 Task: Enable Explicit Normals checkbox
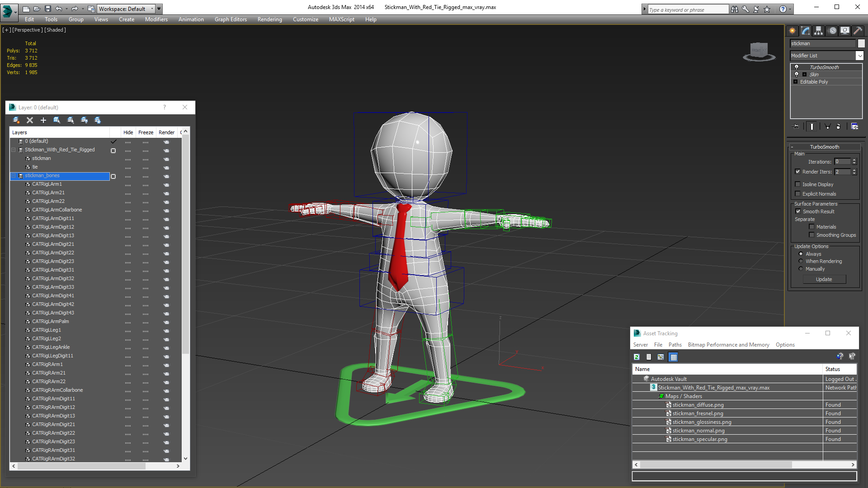pos(798,194)
